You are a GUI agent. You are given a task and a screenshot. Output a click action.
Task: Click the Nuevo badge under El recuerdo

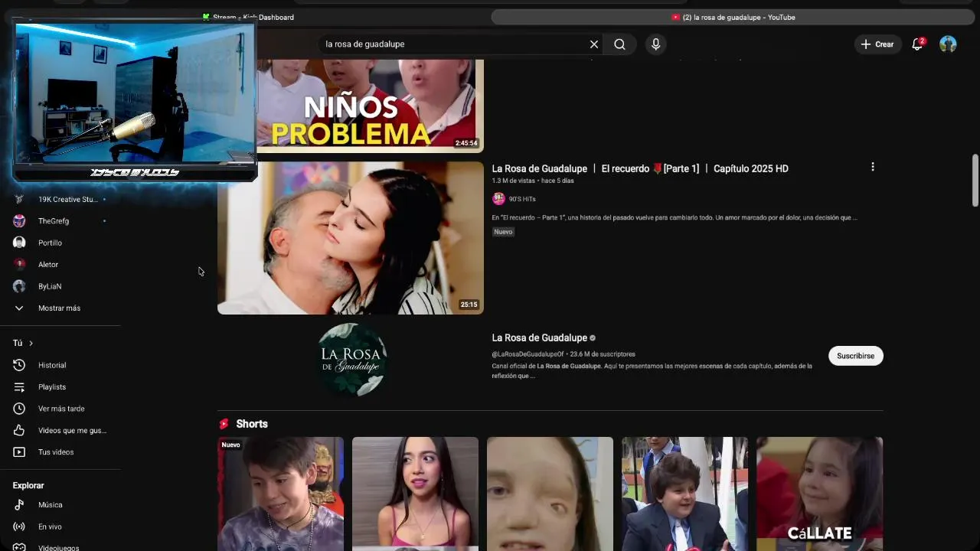[503, 232]
